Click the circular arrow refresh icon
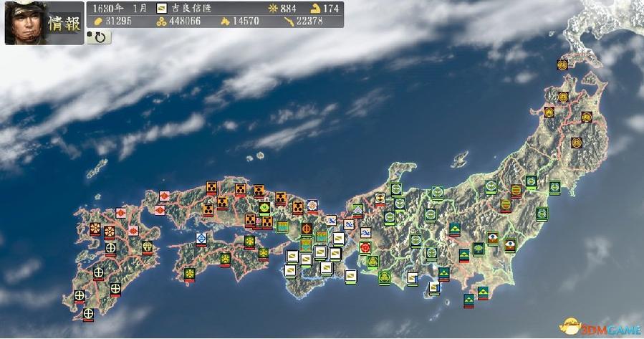644x339 pixels. pos(100,37)
